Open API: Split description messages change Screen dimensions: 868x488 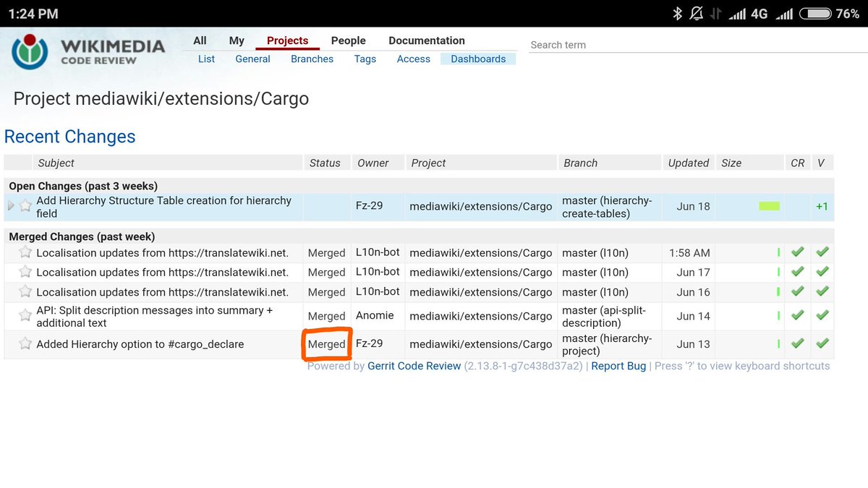(155, 317)
